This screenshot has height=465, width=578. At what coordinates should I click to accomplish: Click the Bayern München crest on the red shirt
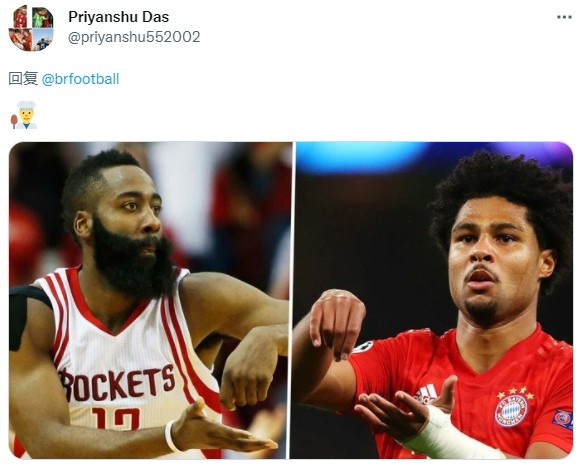(x=511, y=410)
